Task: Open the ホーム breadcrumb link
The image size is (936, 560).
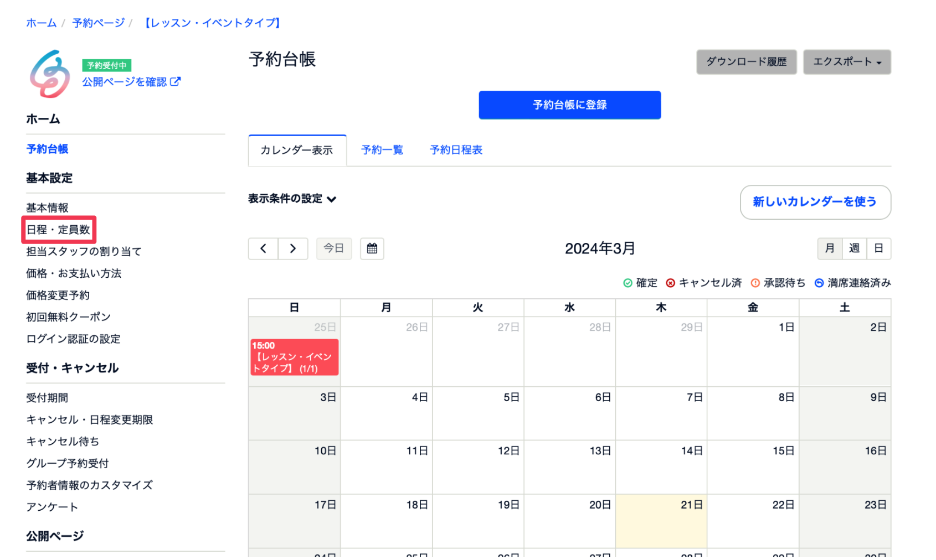Action: click(x=42, y=23)
